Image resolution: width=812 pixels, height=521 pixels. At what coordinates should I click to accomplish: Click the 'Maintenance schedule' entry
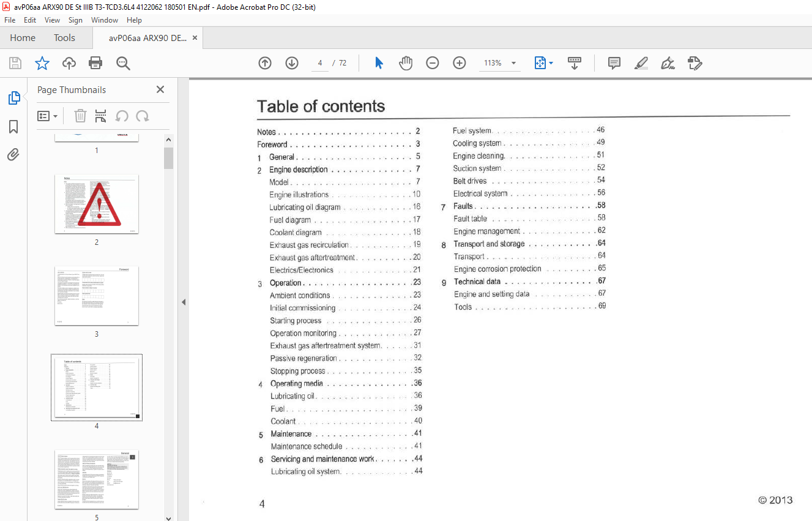tap(307, 446)
